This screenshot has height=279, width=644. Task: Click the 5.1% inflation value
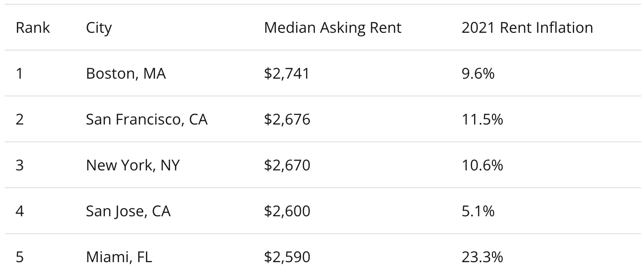click(478, 211)
